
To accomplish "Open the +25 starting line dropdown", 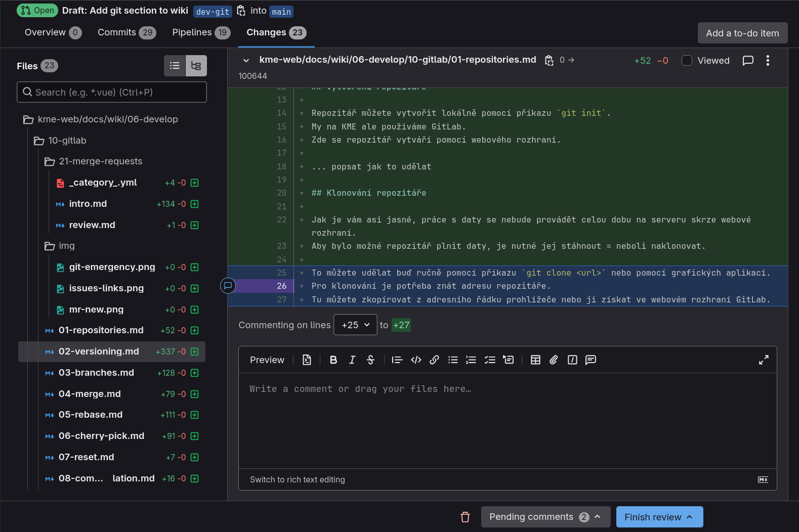I will click(355, 325).
